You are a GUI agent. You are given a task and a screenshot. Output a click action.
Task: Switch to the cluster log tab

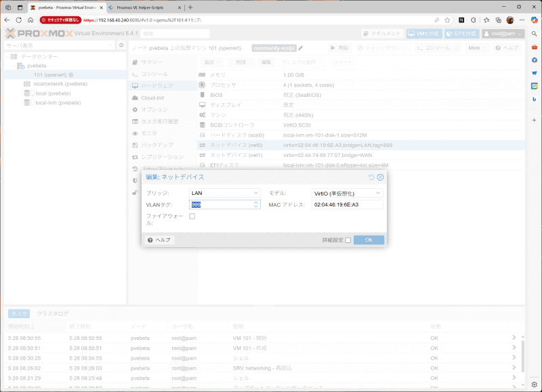53,313
